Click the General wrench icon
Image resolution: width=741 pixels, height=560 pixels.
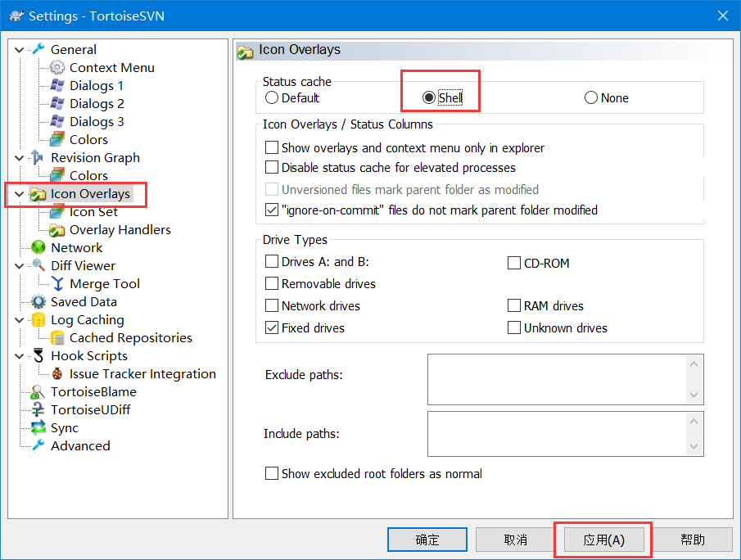[38, 49]
